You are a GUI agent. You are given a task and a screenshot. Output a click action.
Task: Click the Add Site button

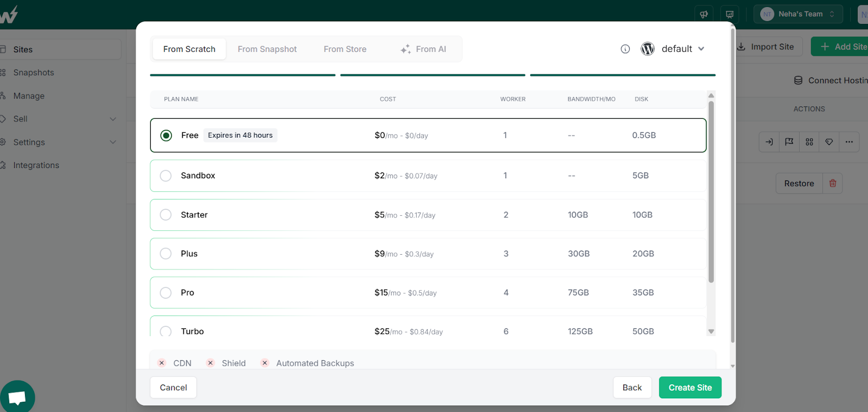click(x=840, y=47)
